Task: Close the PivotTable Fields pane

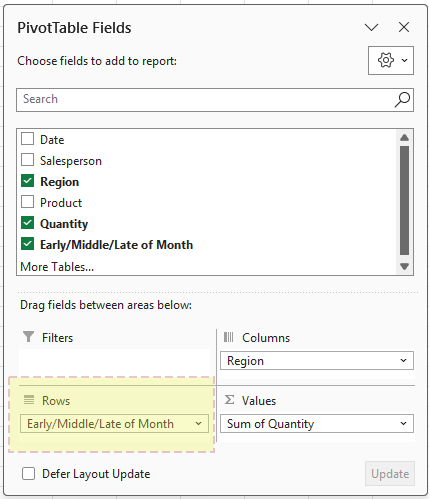Action: 404,27
